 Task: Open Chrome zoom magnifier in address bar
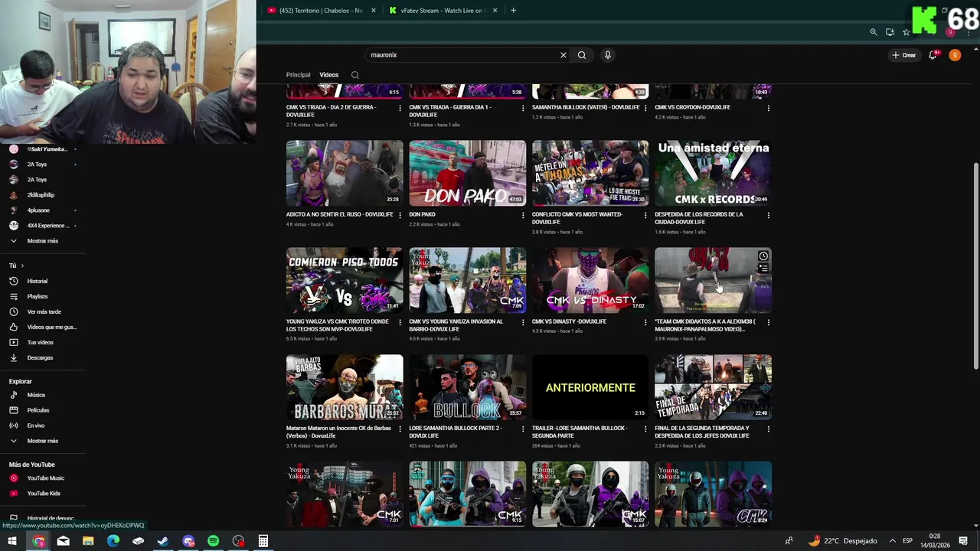(874, 32)
